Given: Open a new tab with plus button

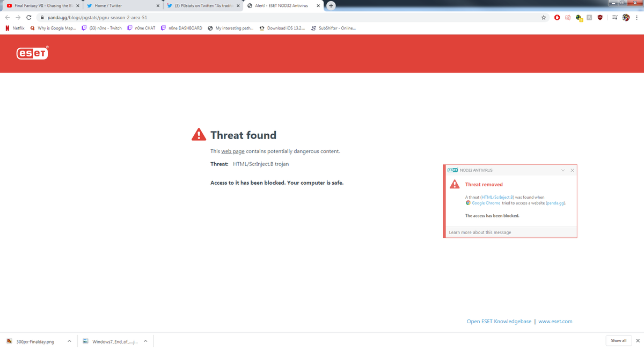Looking at the screenshot, I should (331, 5).
